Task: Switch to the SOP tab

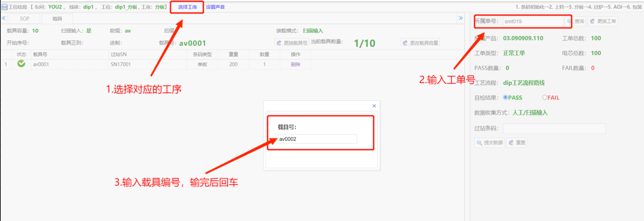Action: point(24,19)
